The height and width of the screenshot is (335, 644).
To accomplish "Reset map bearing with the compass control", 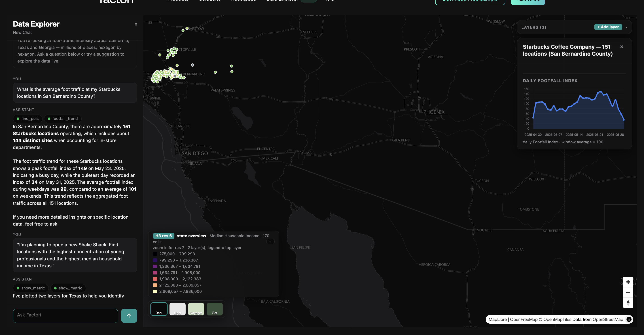I will coord(628,303).
